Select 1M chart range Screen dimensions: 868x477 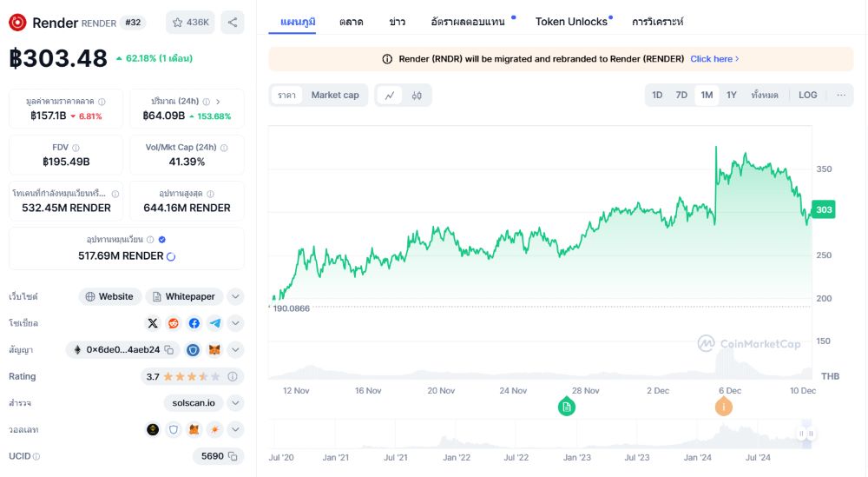[x=707, y=96]
